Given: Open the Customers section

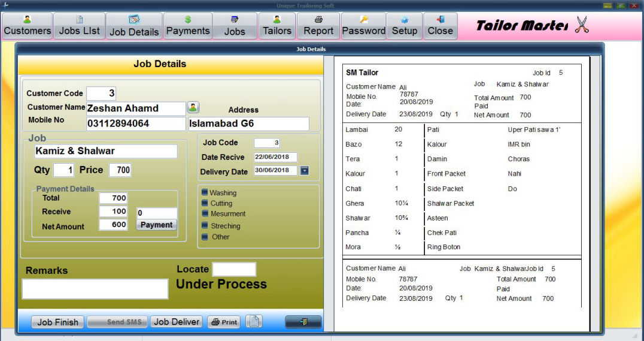Looking at the screenshot, I should pos(28,26).
